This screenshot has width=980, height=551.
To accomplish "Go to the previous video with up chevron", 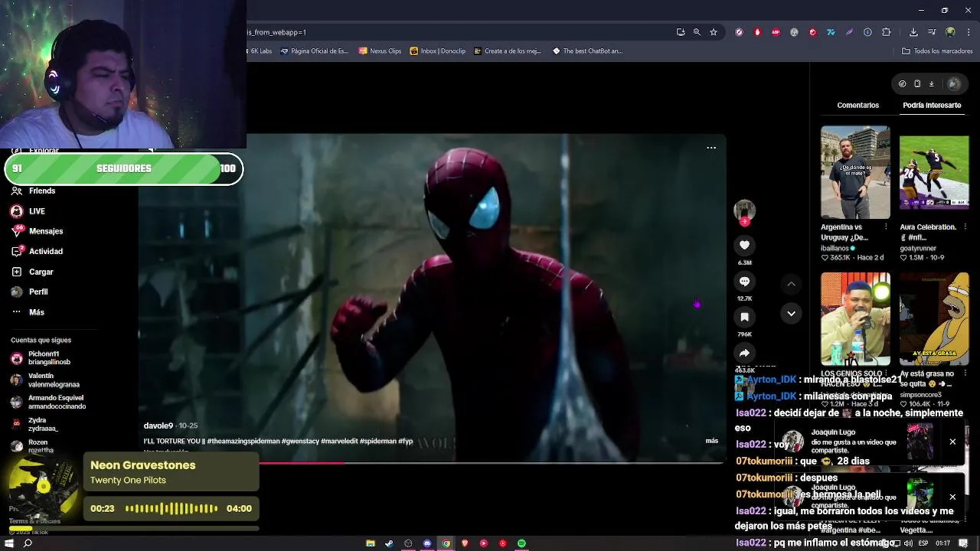I will click(791, 284).
